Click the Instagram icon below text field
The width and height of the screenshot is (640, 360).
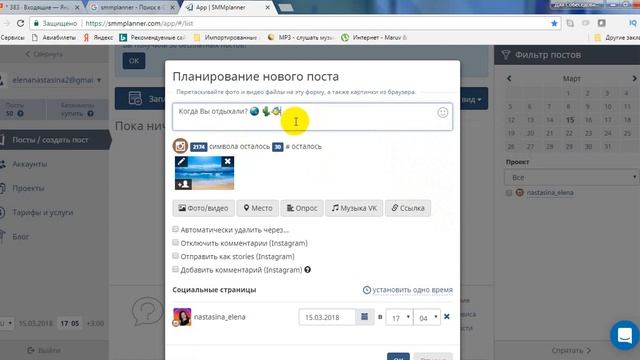pos(180,146)
